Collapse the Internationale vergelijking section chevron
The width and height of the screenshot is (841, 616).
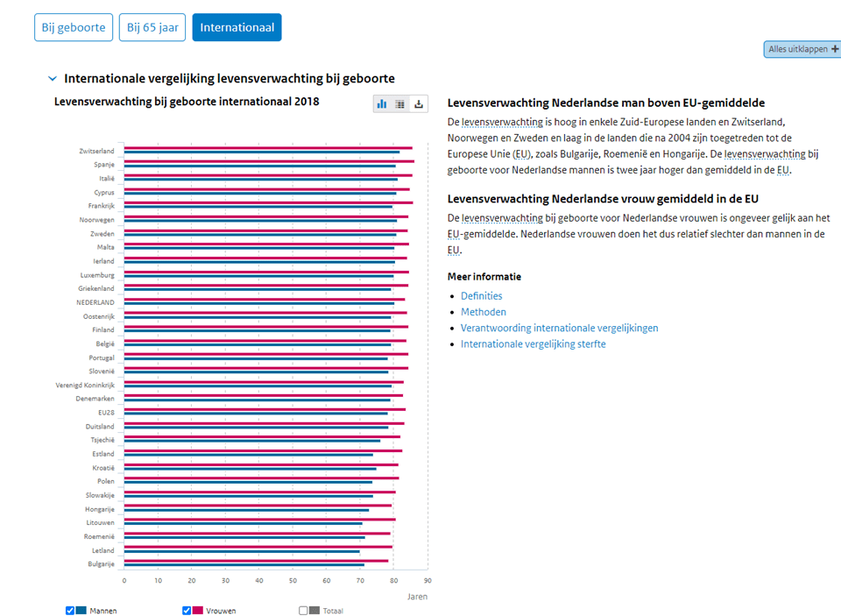coord(53,79)
